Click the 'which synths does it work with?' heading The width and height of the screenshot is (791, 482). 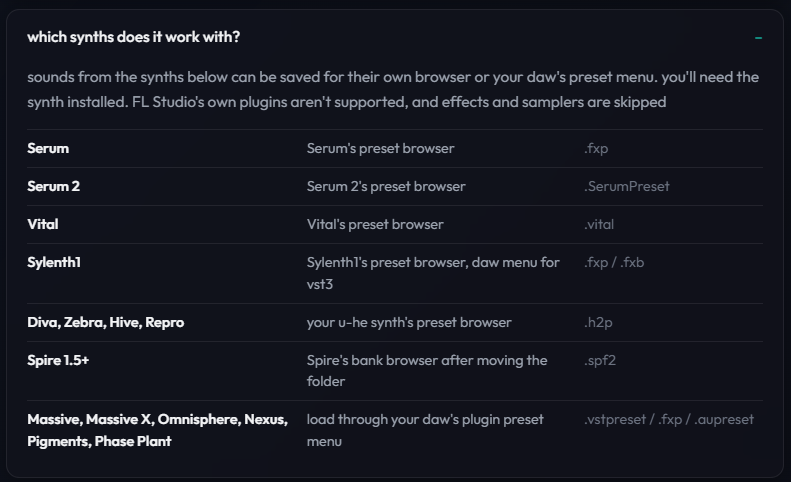coord(134,37)
